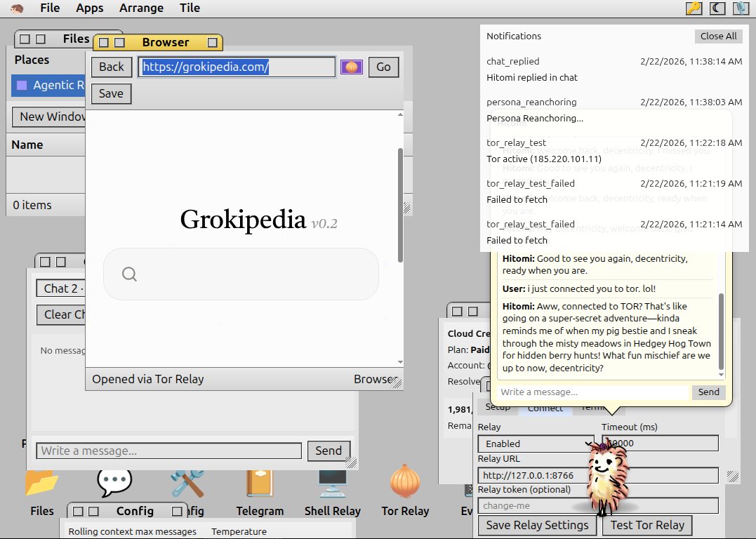Click Save Relay Settings button

[x=537, y=525]
